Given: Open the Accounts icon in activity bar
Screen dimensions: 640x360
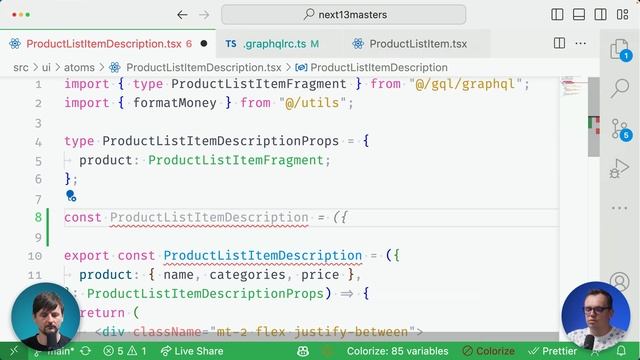Looking at the screenshot, I should click(620, 282).
